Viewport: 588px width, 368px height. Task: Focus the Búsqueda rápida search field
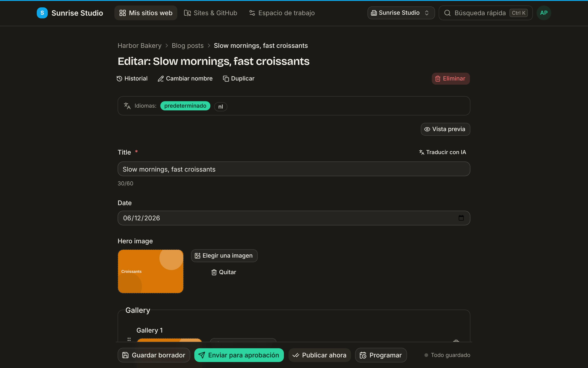[486, 13]
